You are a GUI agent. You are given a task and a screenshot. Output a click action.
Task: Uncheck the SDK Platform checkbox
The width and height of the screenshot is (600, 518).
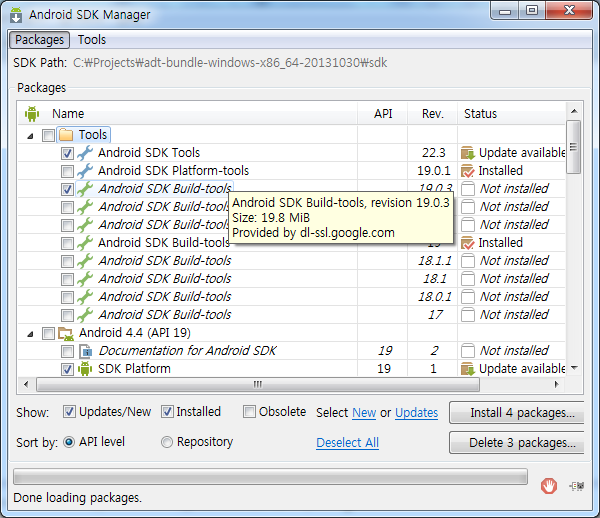67,369
